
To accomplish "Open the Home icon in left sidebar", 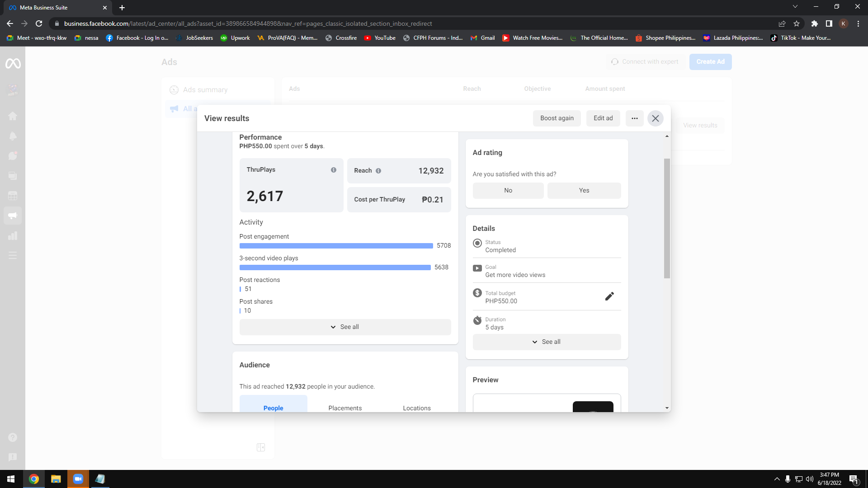I will tap(13, 116).
